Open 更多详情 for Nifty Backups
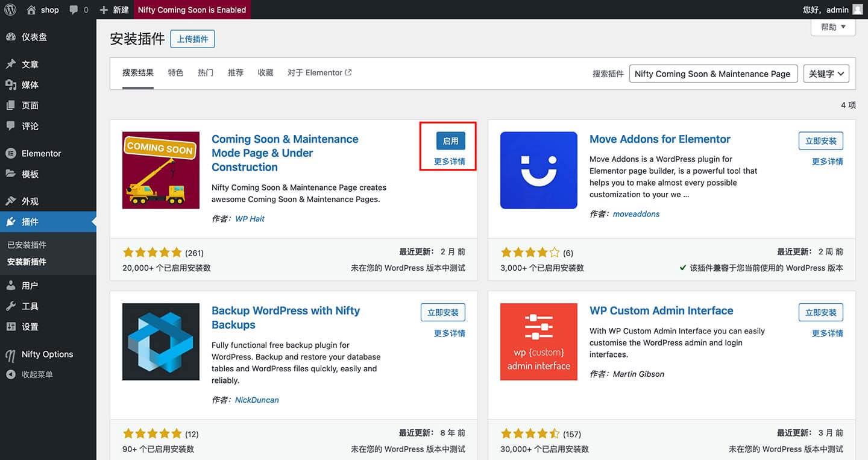The height and width of the screenshot is (460, 868). (x=450, y=333)
